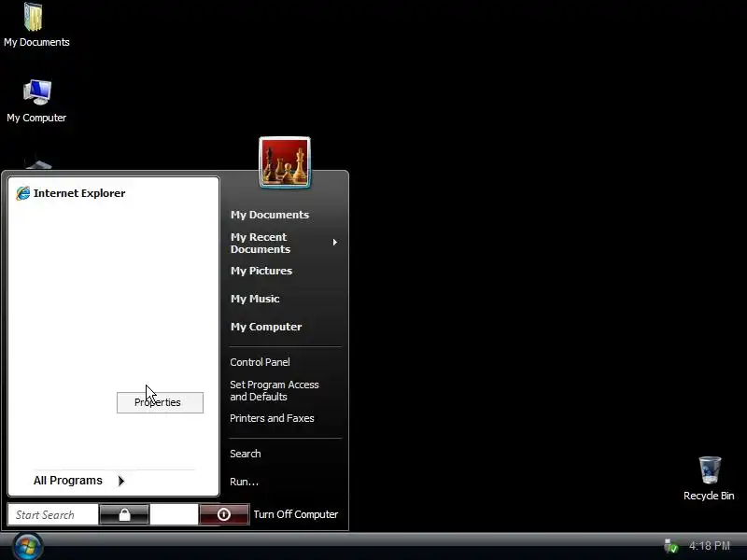
Task: Click the network tray icon
Action: 670,546
